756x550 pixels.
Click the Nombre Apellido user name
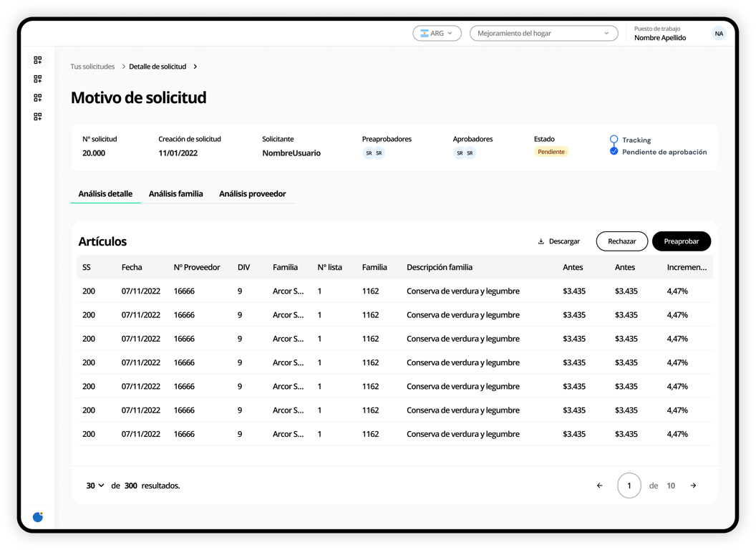(659, 38)
